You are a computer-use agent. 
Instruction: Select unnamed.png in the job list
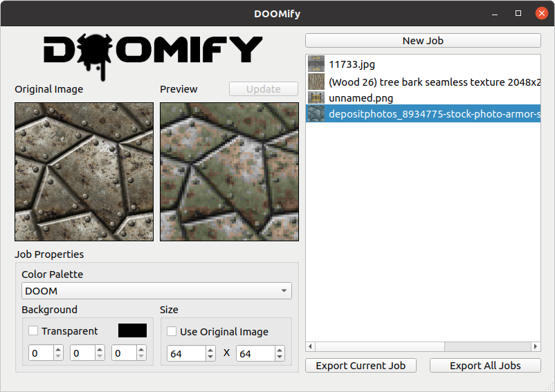point(361,97)
